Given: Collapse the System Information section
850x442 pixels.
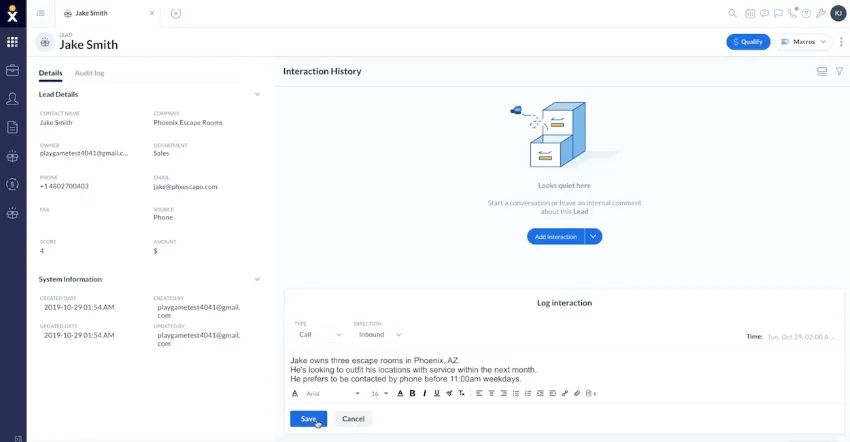Looking at the screenshot, I should point(257,279).
